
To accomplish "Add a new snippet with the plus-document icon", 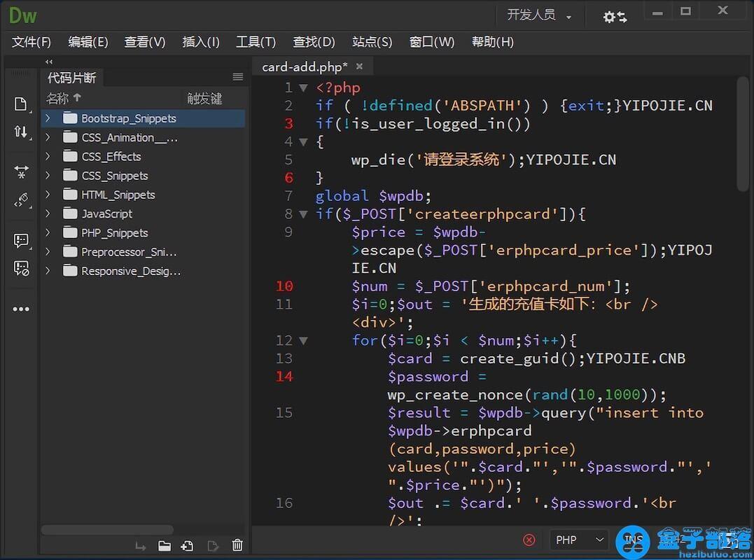I will point(188,545).
